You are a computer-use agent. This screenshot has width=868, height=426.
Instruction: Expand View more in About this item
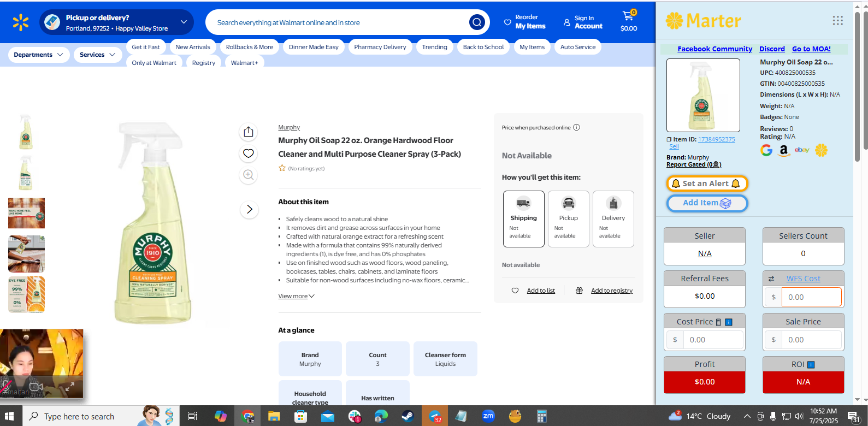pos(296,296)
